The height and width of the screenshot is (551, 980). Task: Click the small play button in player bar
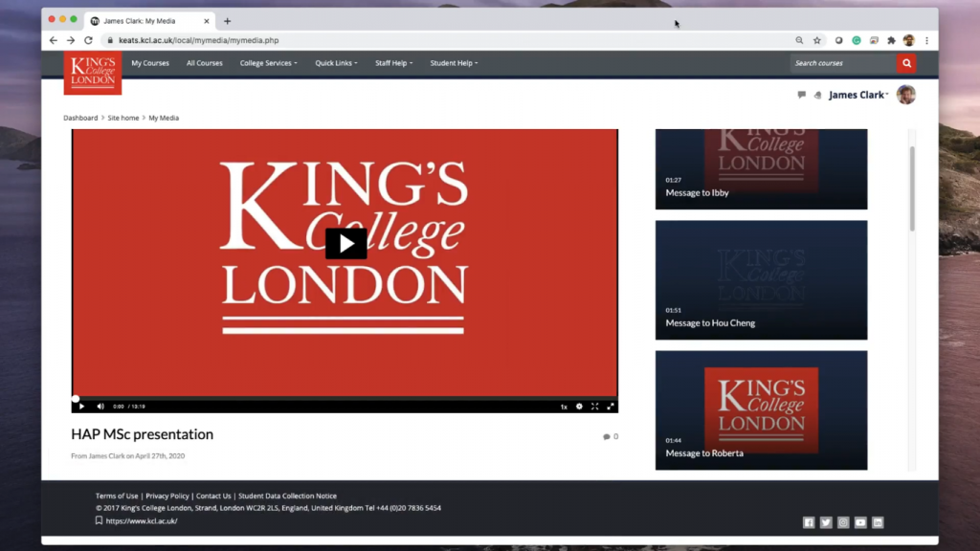(82, 406)
